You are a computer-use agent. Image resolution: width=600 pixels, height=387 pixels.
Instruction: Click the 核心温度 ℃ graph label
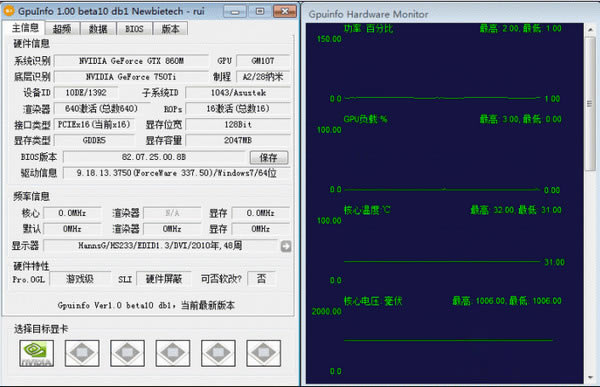[367, 210]
